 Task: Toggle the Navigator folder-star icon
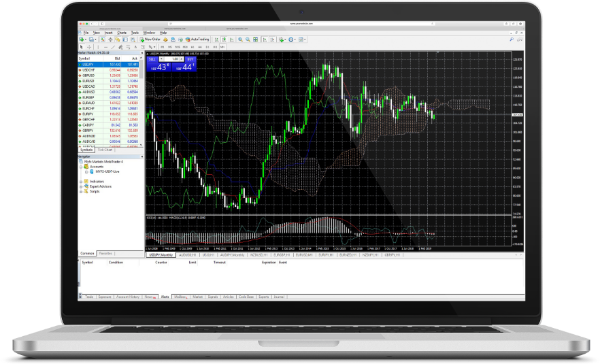point(118,39)
